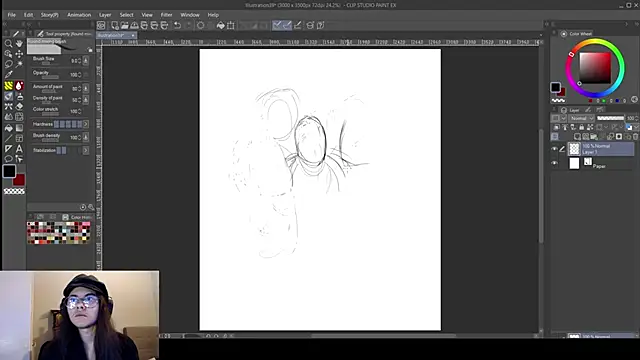The height and width of the screenshot is (360, 640).
Task: Open Brush density dynamics button
Action: pos(85,138)
